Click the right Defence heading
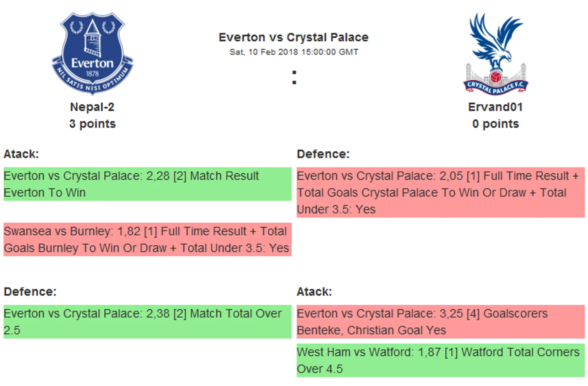This screenshot has height=386, width=588. (x=323, y=154)
